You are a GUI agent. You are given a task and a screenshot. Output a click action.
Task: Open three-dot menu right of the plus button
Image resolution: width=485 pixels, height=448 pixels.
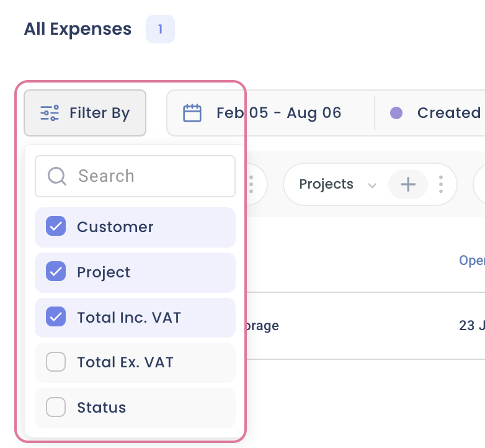pyautogui.click(x=441, y=184)
